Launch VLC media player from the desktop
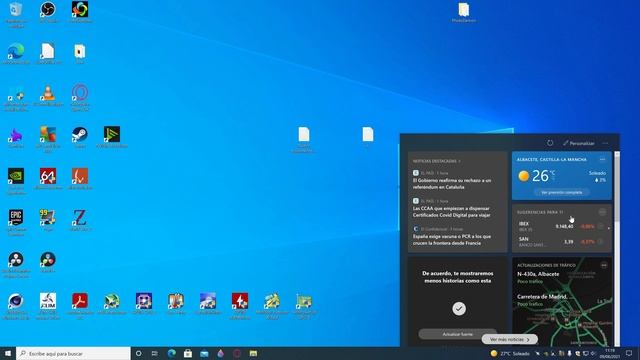Image resolution: width=640 pixels, height=360 pixels. (x=48, y=95)
